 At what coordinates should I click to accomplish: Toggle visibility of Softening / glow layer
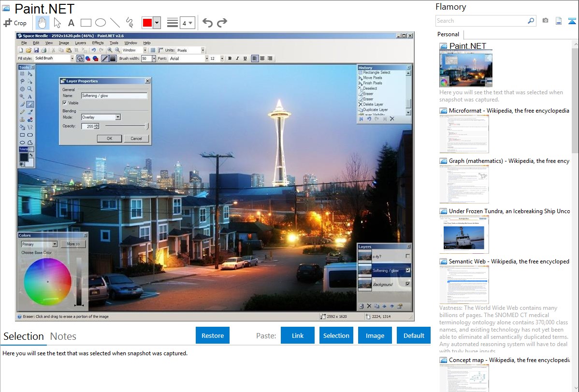coord(407,271)
